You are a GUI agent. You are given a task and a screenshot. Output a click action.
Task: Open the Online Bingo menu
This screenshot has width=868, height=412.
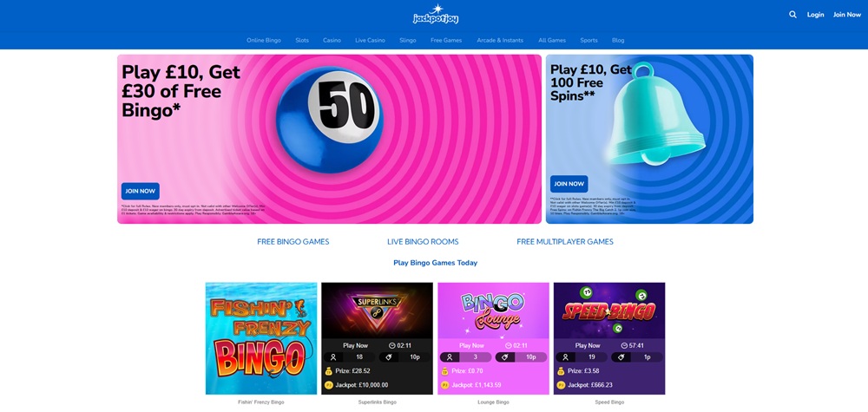tap(264, 41)
